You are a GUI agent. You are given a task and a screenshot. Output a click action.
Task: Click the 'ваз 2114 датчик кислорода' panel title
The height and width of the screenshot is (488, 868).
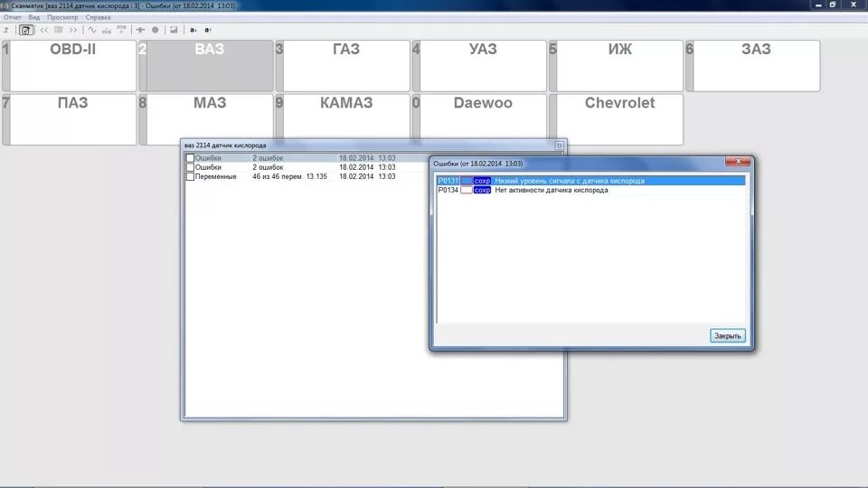(x=225, y=145)
